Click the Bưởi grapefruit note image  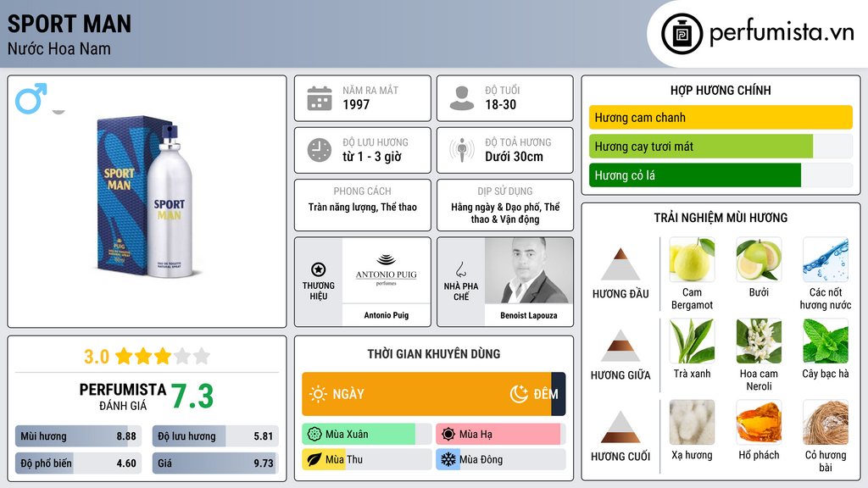759,259
